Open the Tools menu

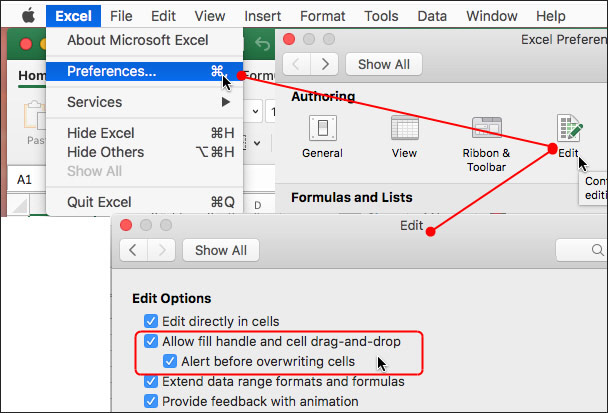coord(381,16)
